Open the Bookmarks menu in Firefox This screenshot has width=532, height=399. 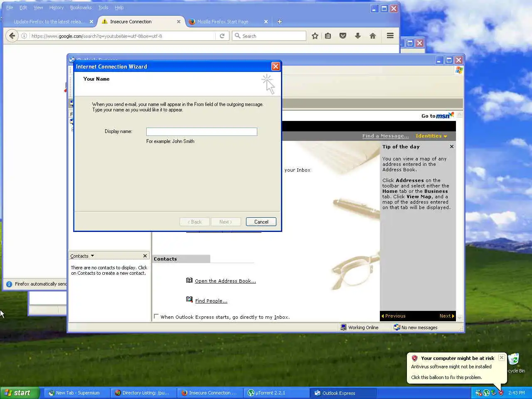[x=81, y=7]
